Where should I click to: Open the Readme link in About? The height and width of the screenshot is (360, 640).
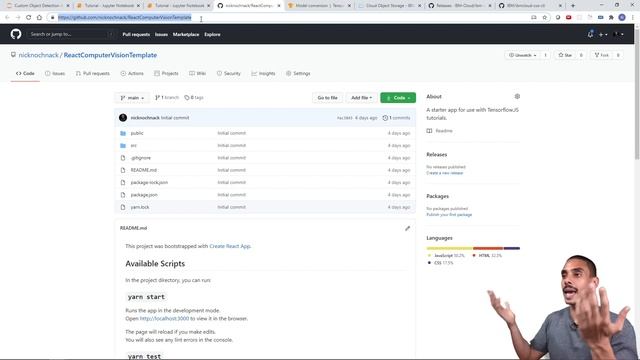pos(440,131)
